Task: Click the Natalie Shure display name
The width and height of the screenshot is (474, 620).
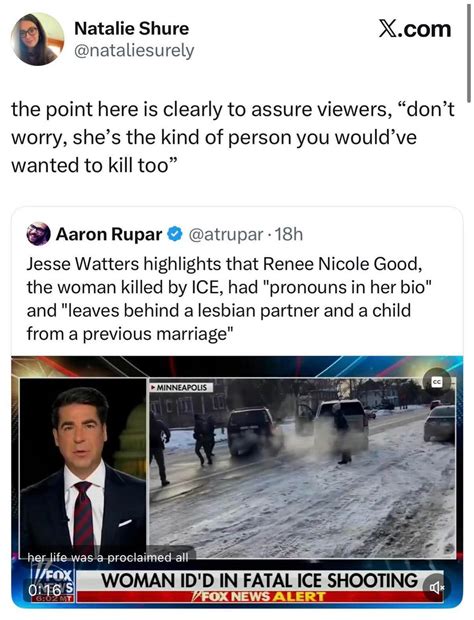Action: [132, 28]
